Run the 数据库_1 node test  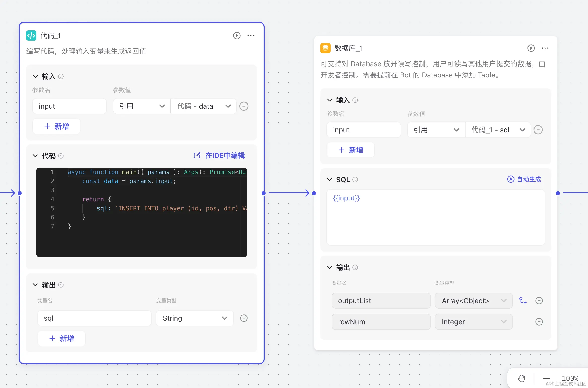tap(531, 48)
